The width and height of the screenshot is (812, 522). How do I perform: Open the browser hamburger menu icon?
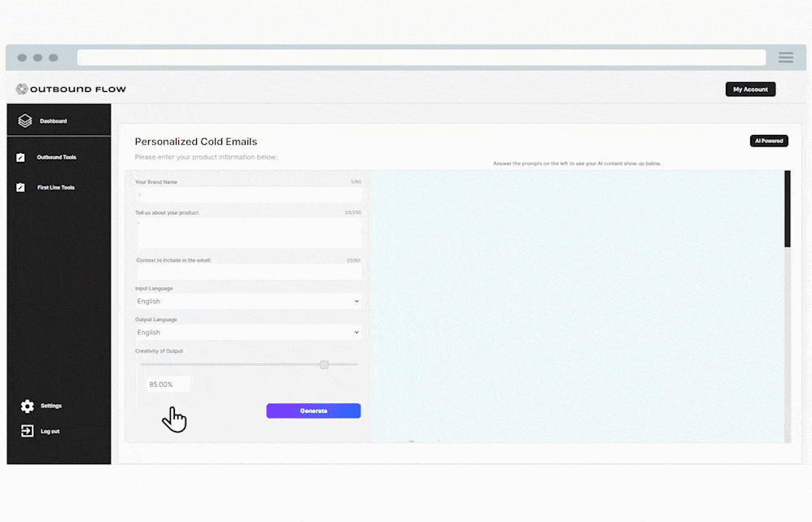pos(785,58)
